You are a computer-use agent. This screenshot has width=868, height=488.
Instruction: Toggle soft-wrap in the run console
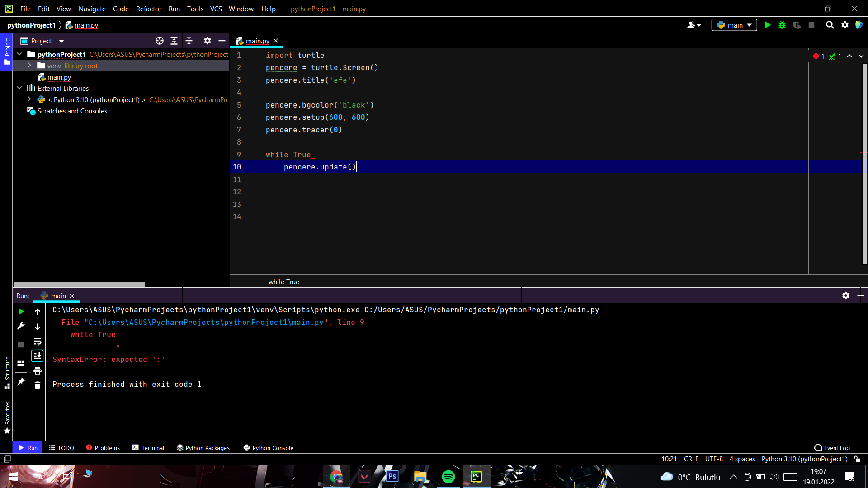tap(38, 342)
